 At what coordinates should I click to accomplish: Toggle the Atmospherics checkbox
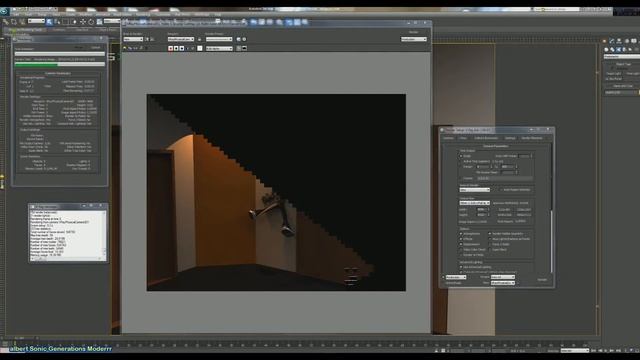(x=461, y=234)
